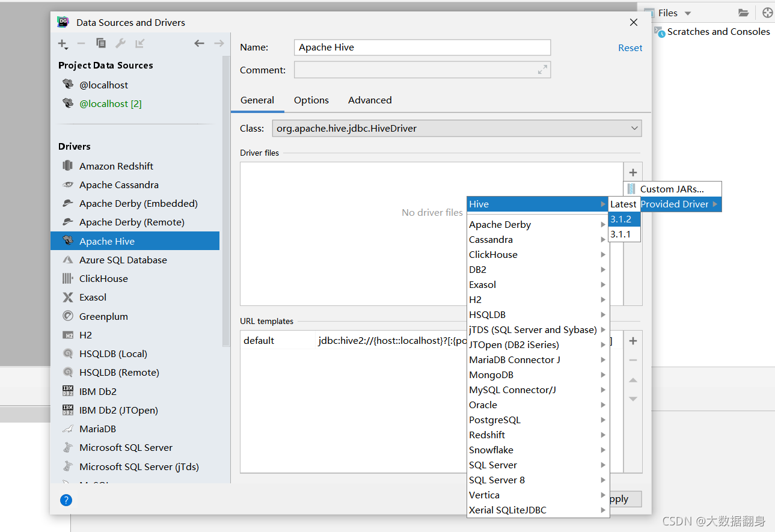Go forward with the right arrow
The image size is (775, 532).
[x=219, y=43]
